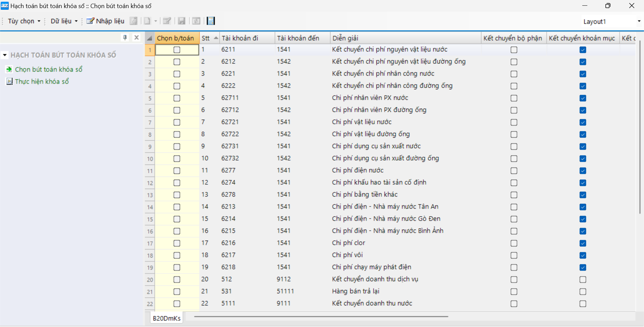The image size is (644, 327).
Task: Tick Chọn b/toán checkbox for row 1
Action: click(x=177, y=50)
